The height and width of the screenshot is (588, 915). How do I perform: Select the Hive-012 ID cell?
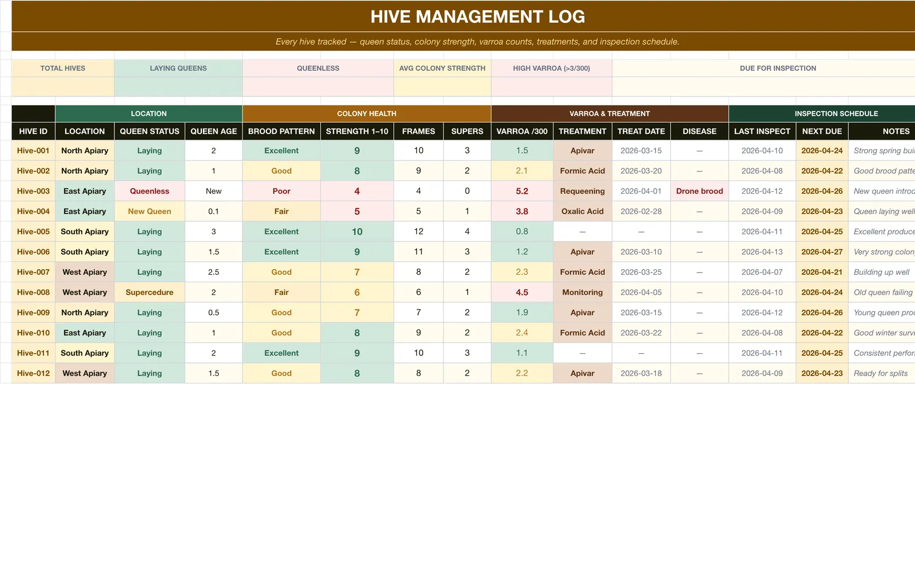(x=33, y=374)
